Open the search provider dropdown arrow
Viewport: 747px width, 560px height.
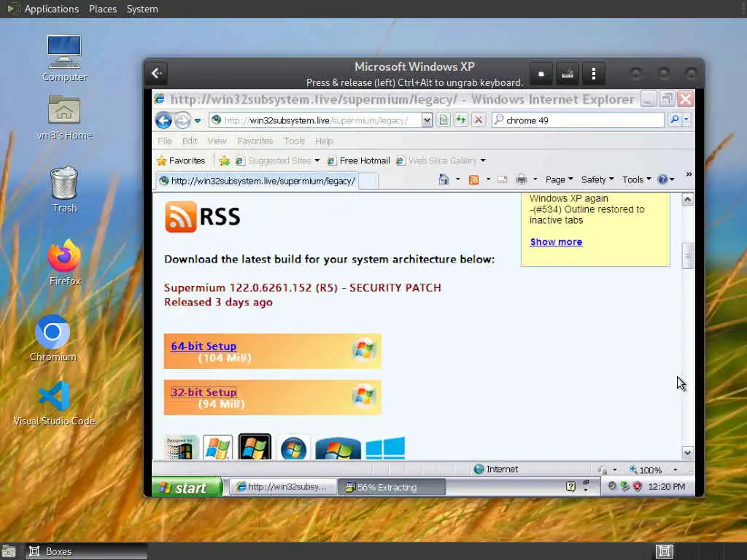tap(686, 120)
